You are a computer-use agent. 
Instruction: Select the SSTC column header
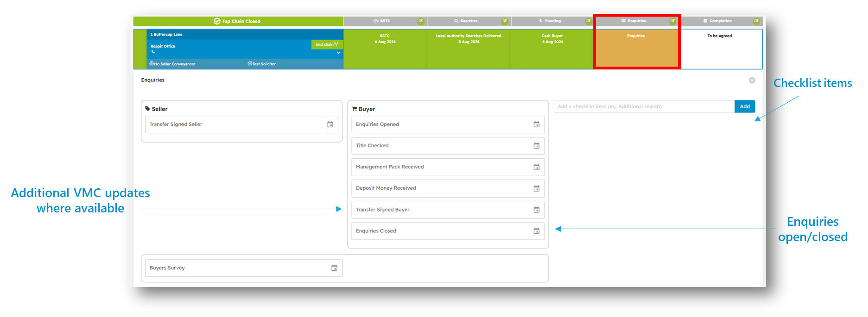coord(385,21)
